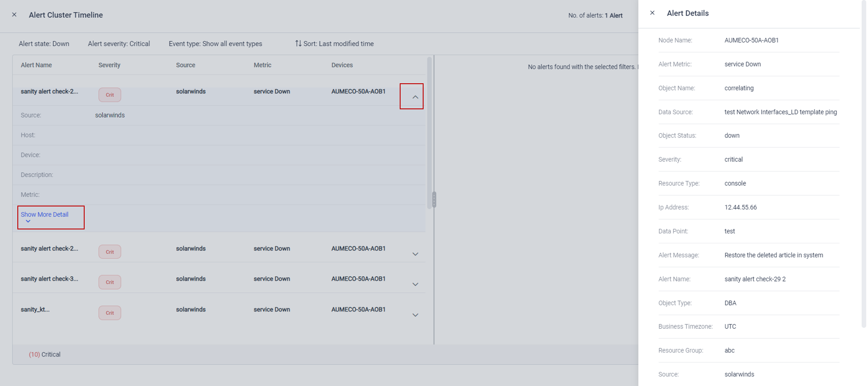The image size is (868, 386).
Task: Click the vertical splitter handle between panes
Action: pos(434,200)
